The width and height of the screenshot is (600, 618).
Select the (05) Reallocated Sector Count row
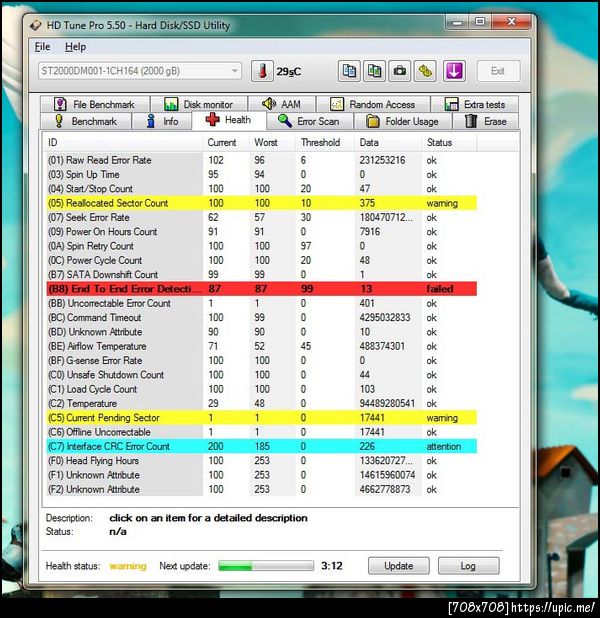(261, 203)
